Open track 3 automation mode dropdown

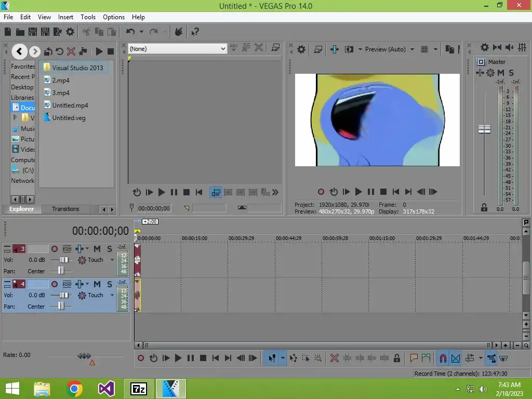112,260
